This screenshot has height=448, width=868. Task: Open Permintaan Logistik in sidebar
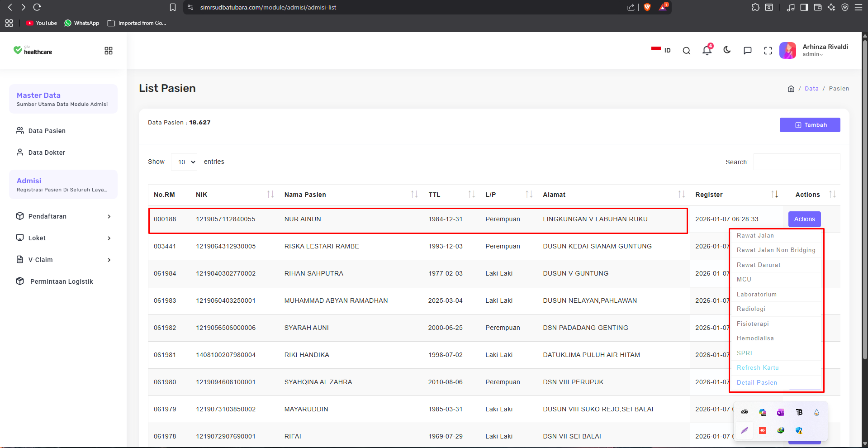(54, 281)
